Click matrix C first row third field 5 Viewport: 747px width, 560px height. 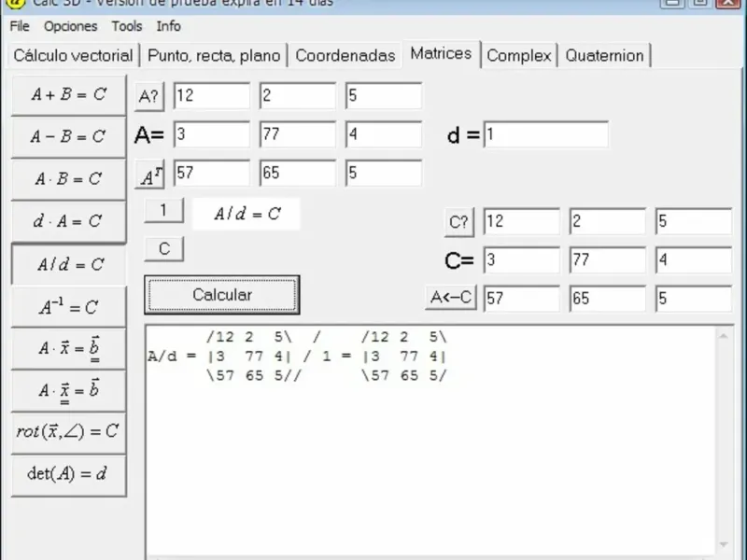(x=694, y=221)
